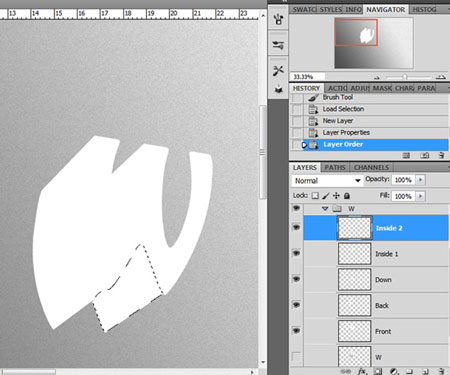
Task: Open the Normal blend mode dropdown
Action: [327, 181]
